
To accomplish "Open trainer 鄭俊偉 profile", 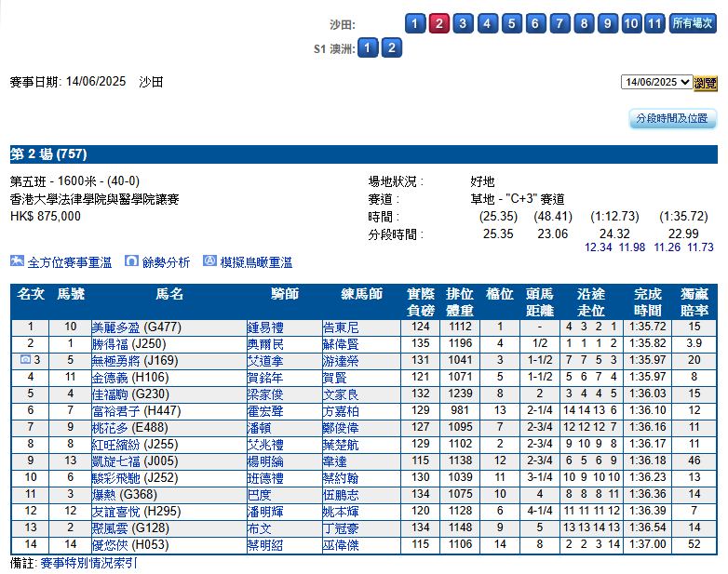I will (x=341, y=428).
